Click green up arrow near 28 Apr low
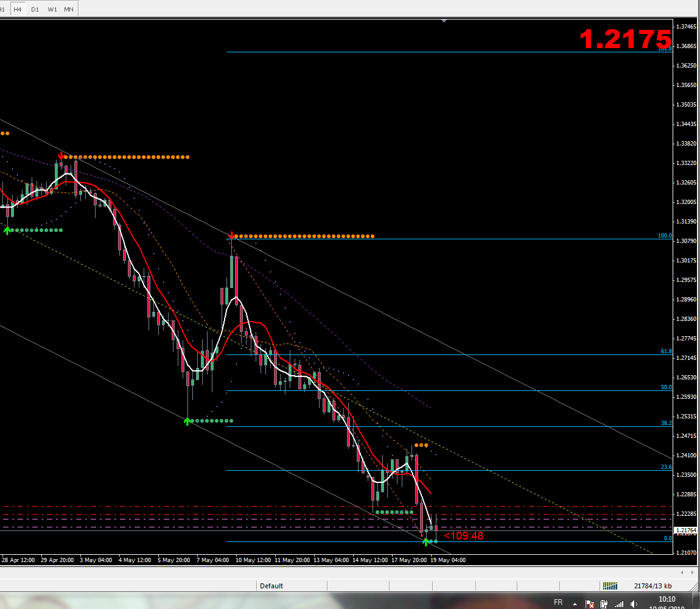 (x=7, y=231)
